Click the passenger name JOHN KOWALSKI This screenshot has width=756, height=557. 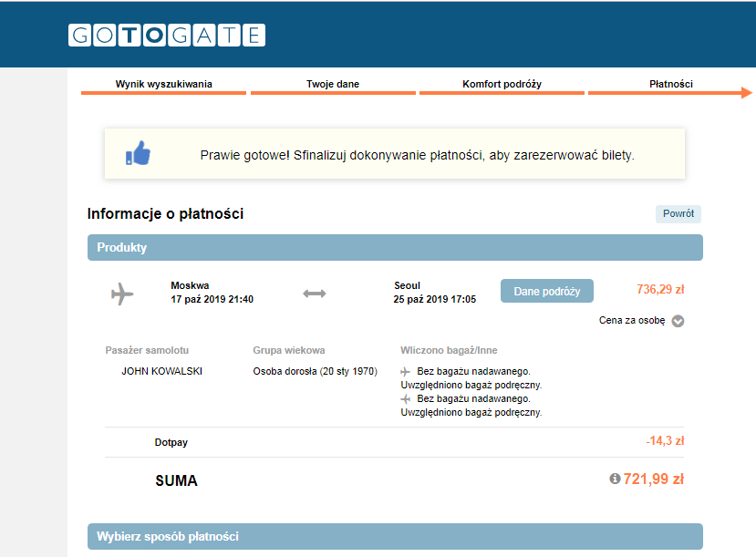[161, 372]
